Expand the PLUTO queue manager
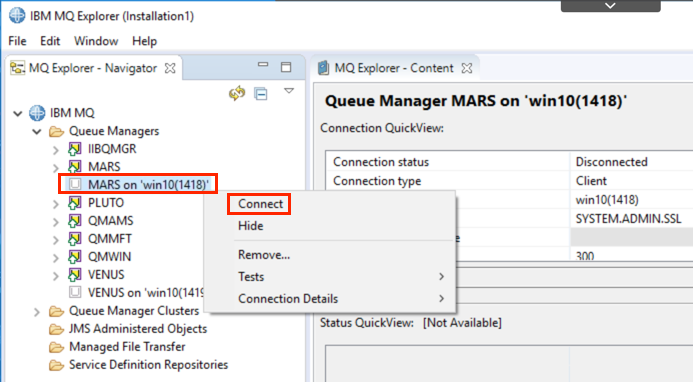This screenshot has height=382, width=693. click(56, 203)
